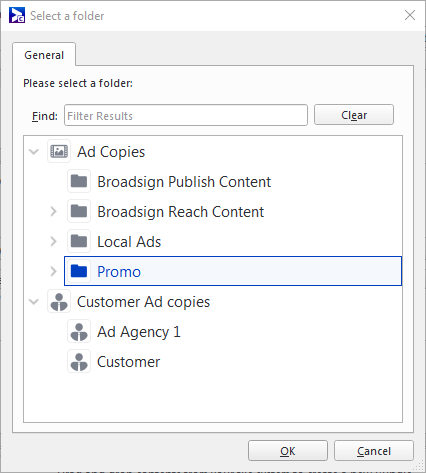
Task: Expand the Local Ads folder
Action: tap(53, 241)
